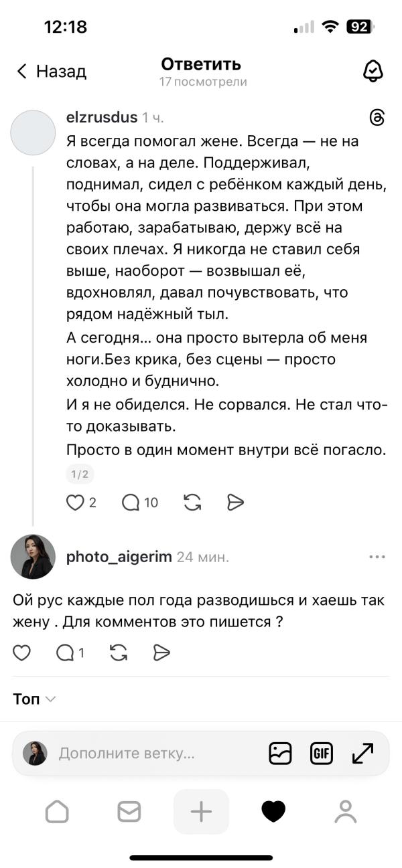Repost elzrusdus's post
Image resolution: width=402 pixels, height=868 pixels.
[192, 502]
